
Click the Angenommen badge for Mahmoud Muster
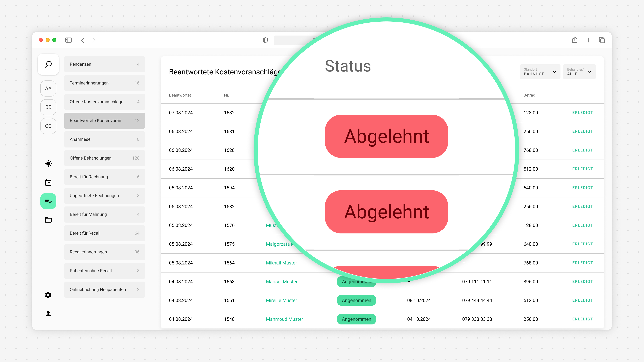click(x=356, y=319)
